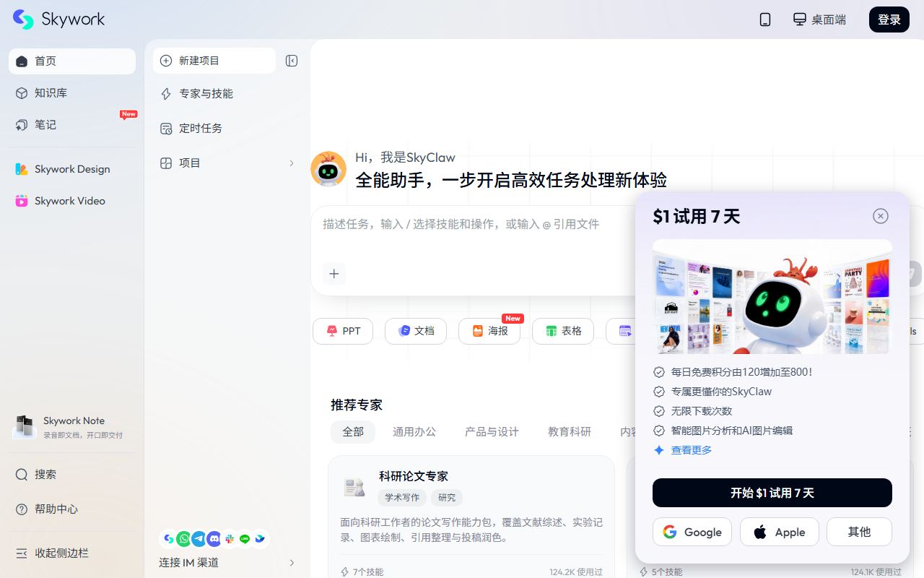
Task: Switch to the 教育科研 tab
Action: (570, 431)
